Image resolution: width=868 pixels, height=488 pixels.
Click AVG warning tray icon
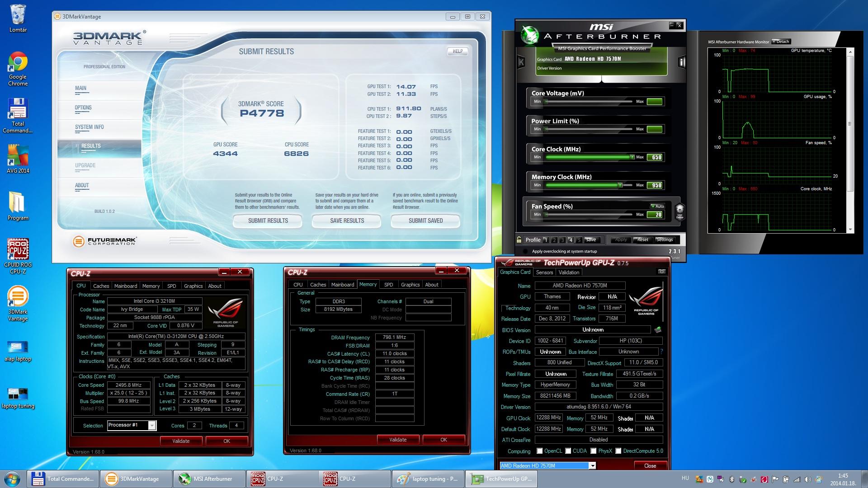(x=699, y=479)
